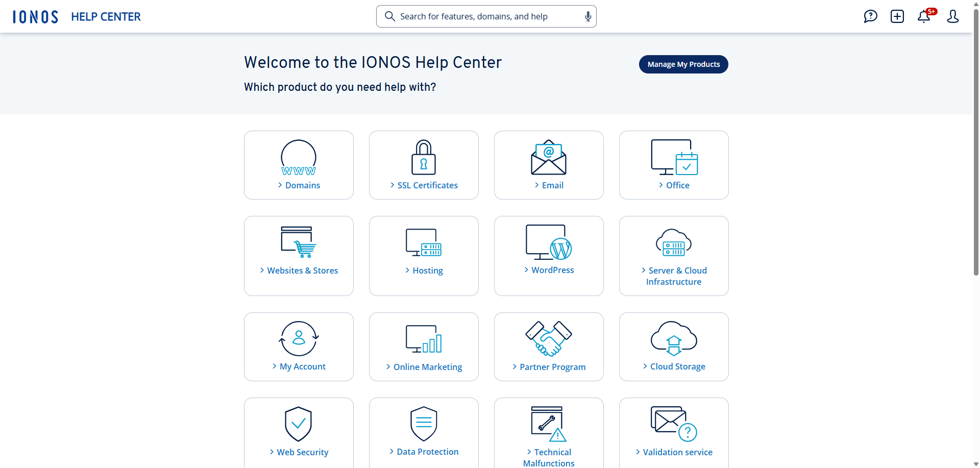This screenshot has width=980, height=468.
Task: Click the Online Marketing chart icon
Action: coord(424,339)
